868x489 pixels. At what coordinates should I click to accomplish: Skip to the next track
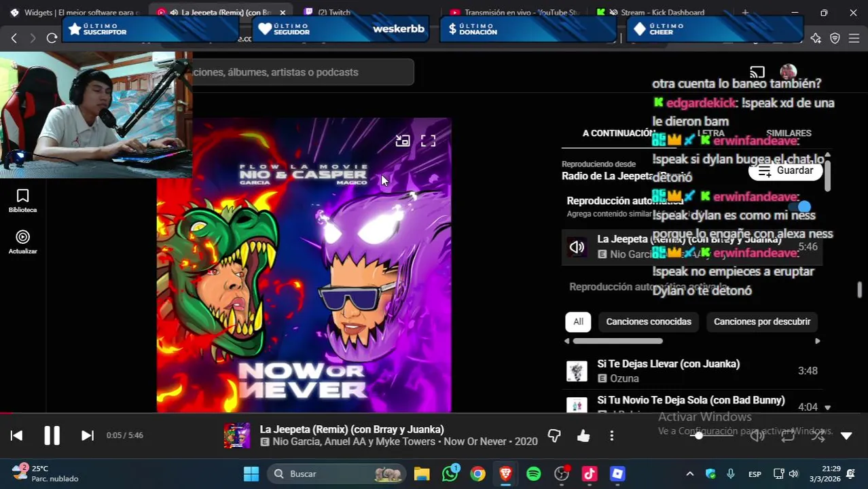pyautogui.click(x=88, y=435)
